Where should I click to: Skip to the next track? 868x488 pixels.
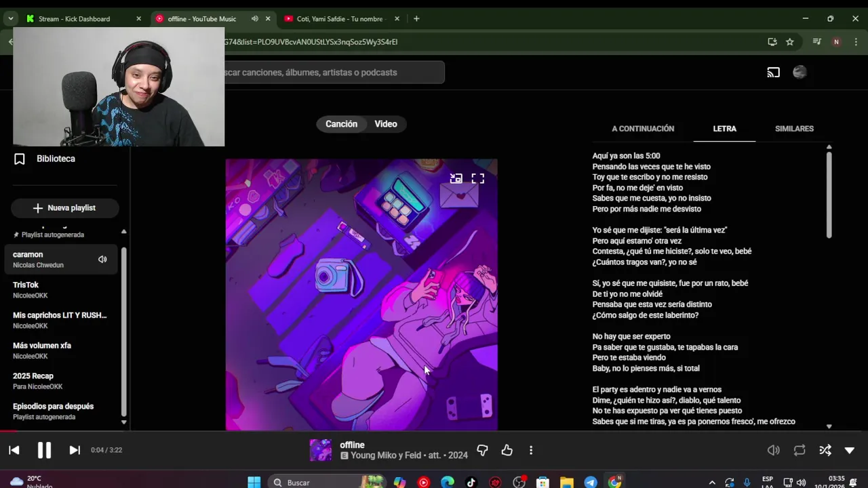pyautogui.click(x=75, y=450)
